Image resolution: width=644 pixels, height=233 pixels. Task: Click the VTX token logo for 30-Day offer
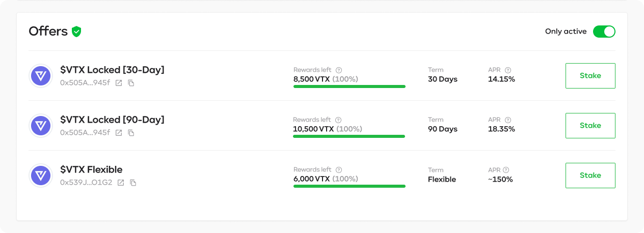click(41, 76)
